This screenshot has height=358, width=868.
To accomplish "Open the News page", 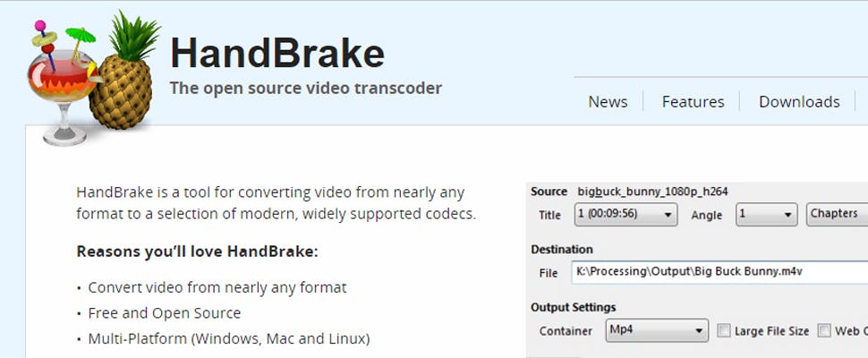I will (x=608, y=102).
